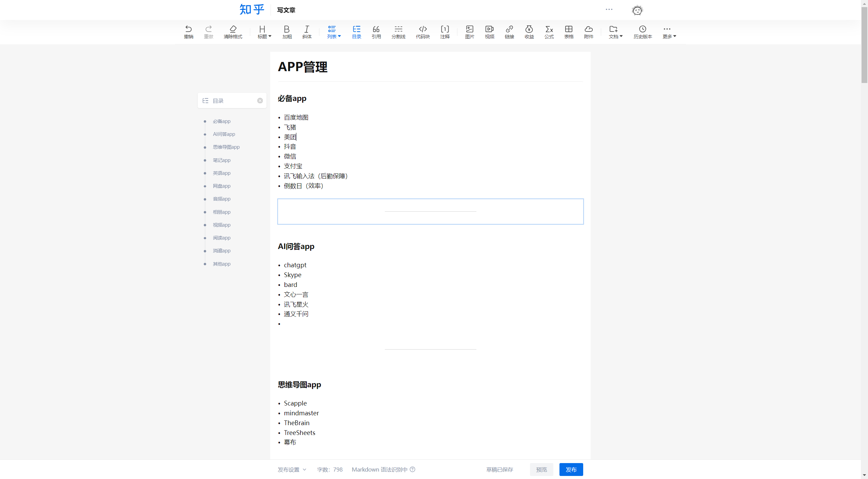The width and height of the screenshot is (868, 479).
Task: Add a footnote annotation (注释)
Action: [445, 32]
